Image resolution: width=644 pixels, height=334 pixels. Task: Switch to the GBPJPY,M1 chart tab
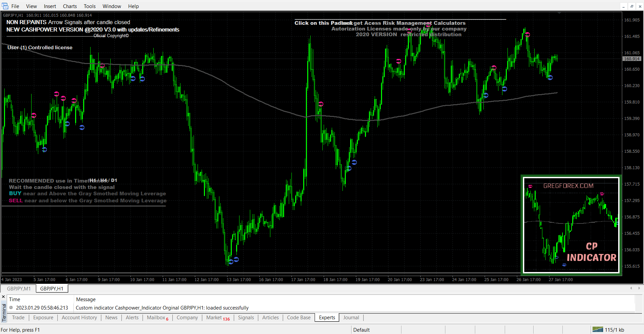coord(19,288)
